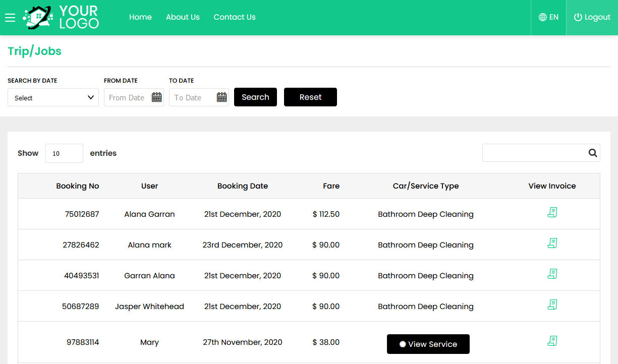View invoice for booking 97883114
Screen dimensions: 618x364
(x=552, y=341)
